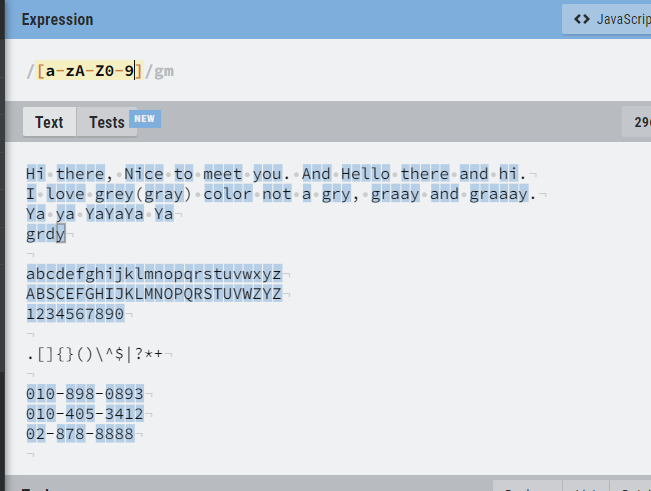The image size is (651, 491).
Task: Click the word 'graaay' in the text
Action: point(499,194)
